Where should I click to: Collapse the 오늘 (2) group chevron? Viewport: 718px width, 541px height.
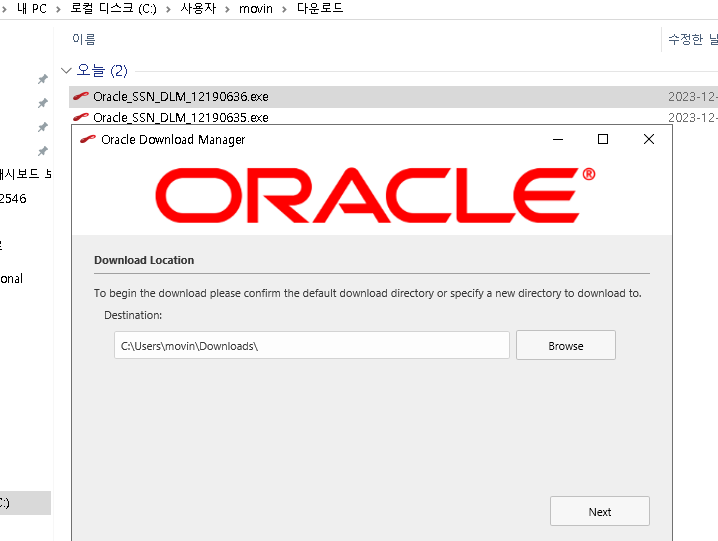(66, 71)
